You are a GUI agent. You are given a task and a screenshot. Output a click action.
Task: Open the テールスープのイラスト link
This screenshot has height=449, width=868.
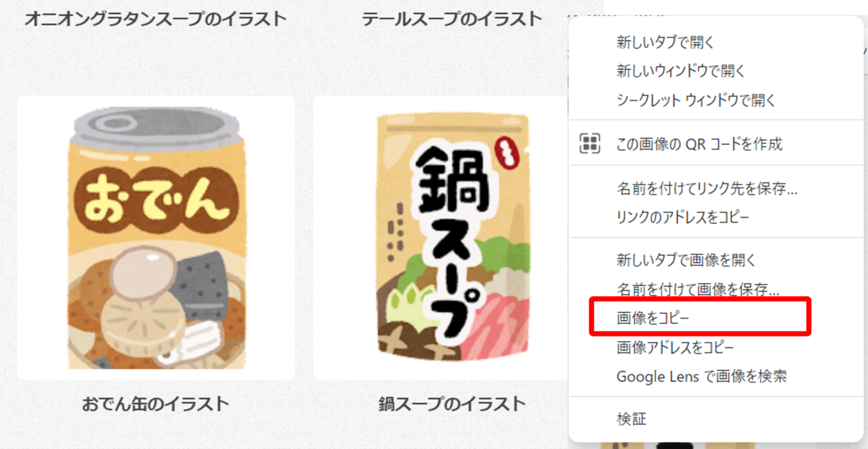[x=452, y=19]
